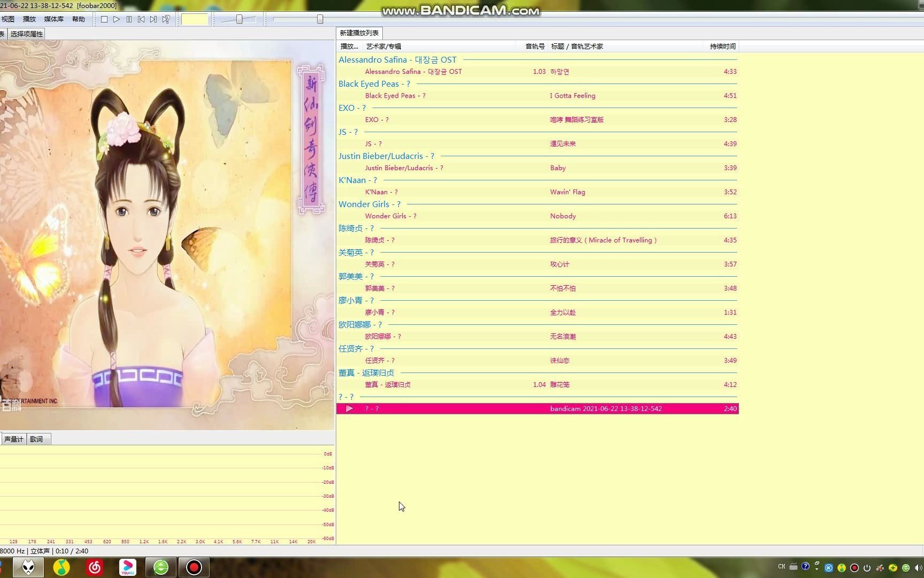The width and height of the screenshot is (924, 578).
Task: Open Bandicam recorder from the taskbar
Action: tap(194, 567)
